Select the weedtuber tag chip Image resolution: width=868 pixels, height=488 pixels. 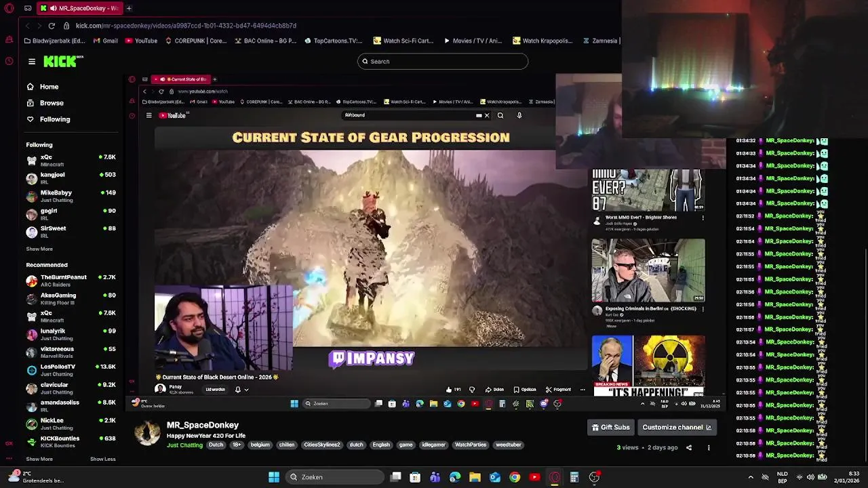point(509,445)
